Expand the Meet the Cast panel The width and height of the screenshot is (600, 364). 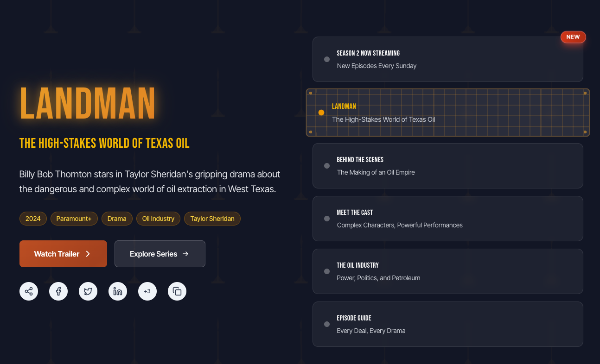click(448, 219)
